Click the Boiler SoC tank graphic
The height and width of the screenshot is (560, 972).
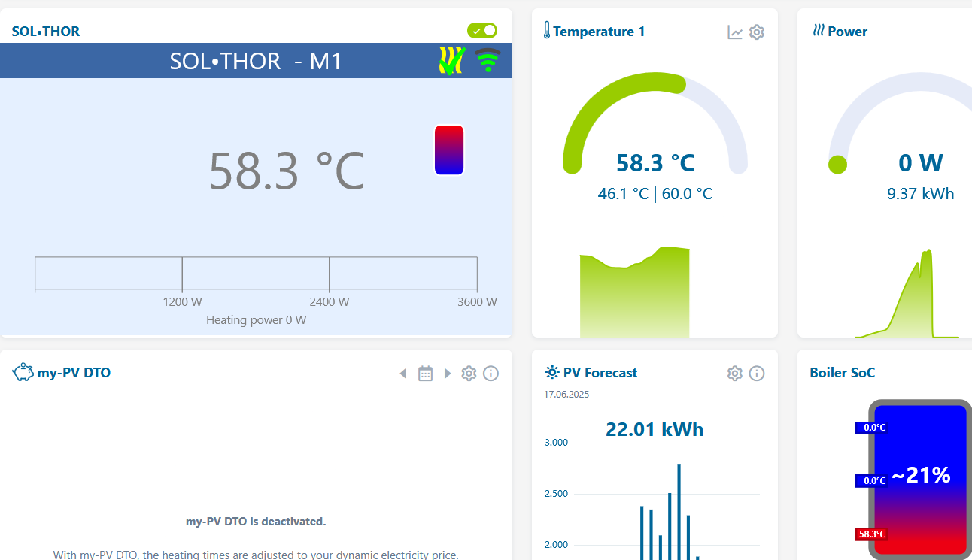coord(920,480)
